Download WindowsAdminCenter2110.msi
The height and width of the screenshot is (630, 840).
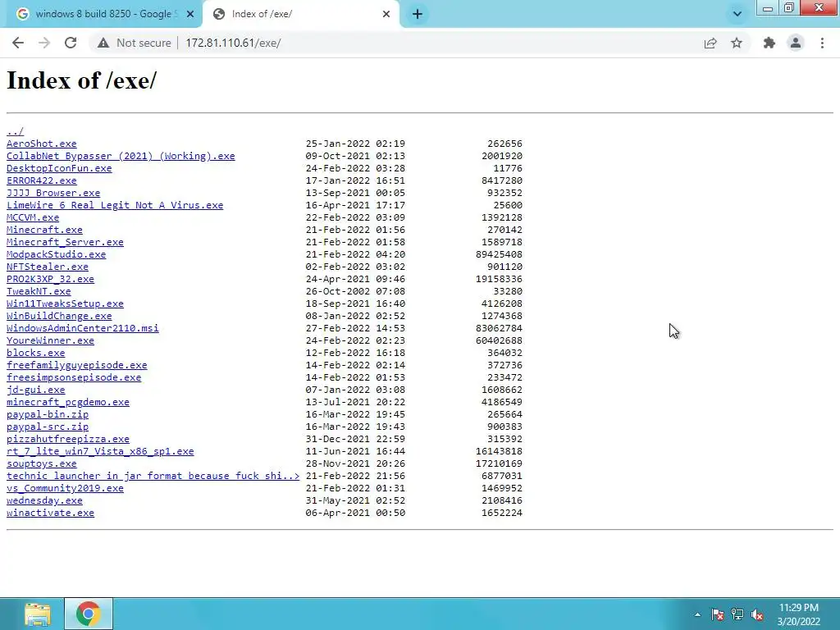(x=83, y=328)
